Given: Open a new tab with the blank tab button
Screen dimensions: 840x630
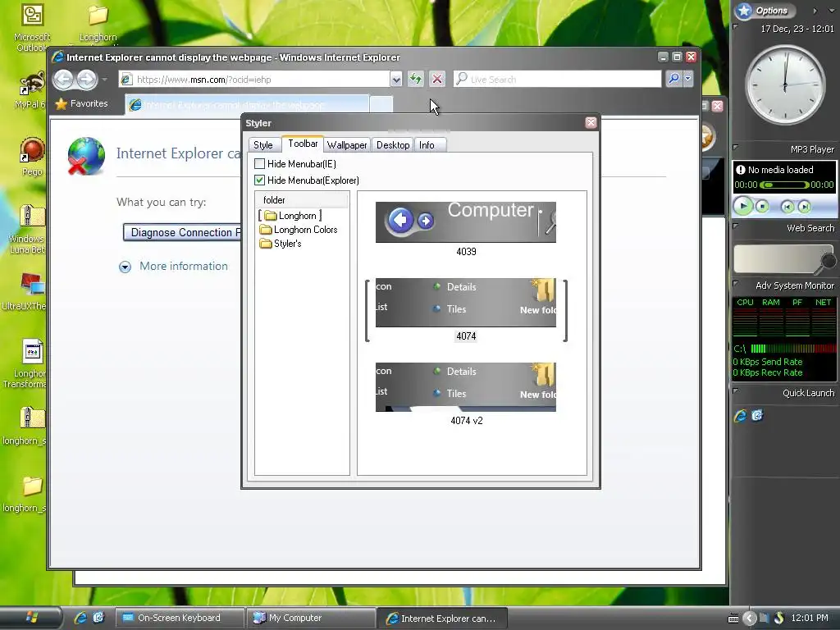Looking at the screenshot, I should coord(381,104).
